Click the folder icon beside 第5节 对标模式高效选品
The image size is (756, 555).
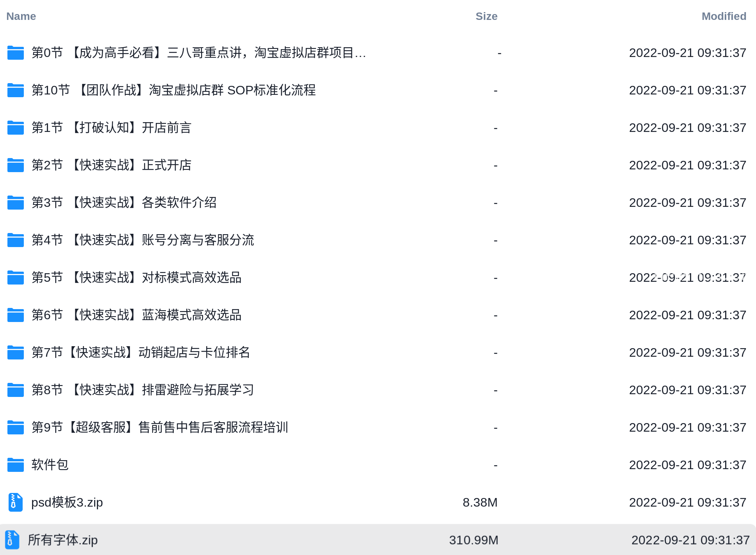[16, 277]
